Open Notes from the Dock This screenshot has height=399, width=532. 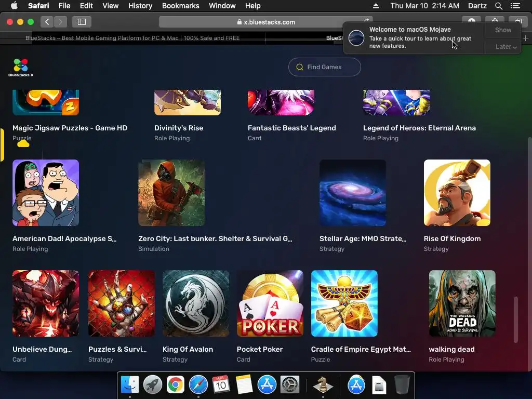coord(244,384)
